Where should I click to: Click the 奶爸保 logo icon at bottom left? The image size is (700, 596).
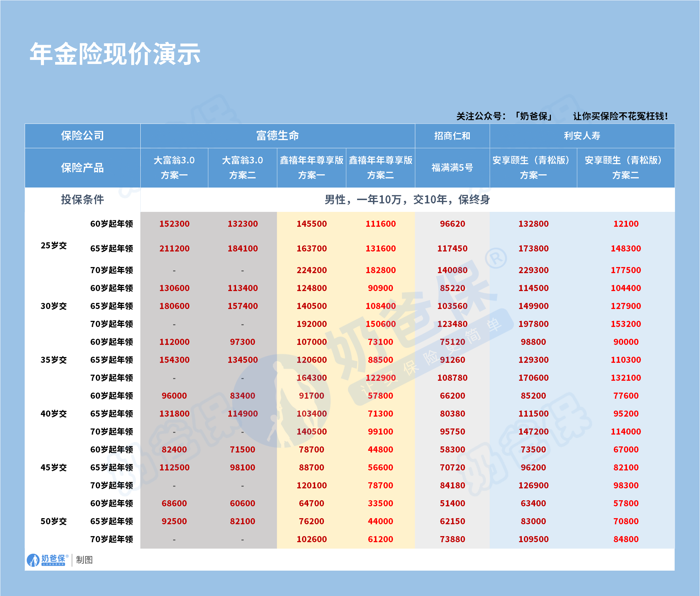click(34, 560)
